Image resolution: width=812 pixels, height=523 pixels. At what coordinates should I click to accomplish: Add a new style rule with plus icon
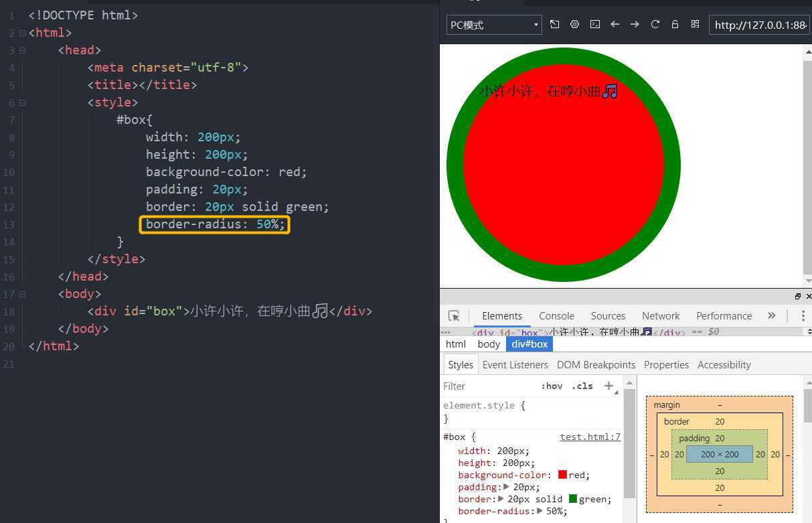(609, 386)
